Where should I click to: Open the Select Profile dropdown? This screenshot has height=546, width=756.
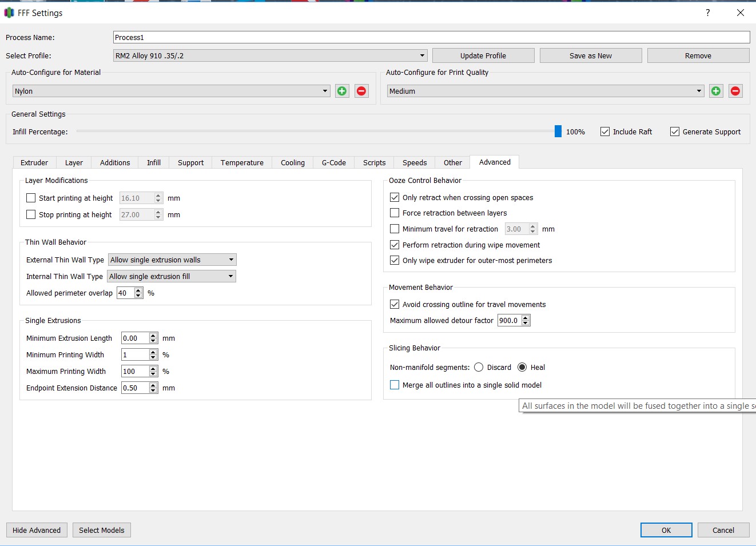click(x=270, y=55)
